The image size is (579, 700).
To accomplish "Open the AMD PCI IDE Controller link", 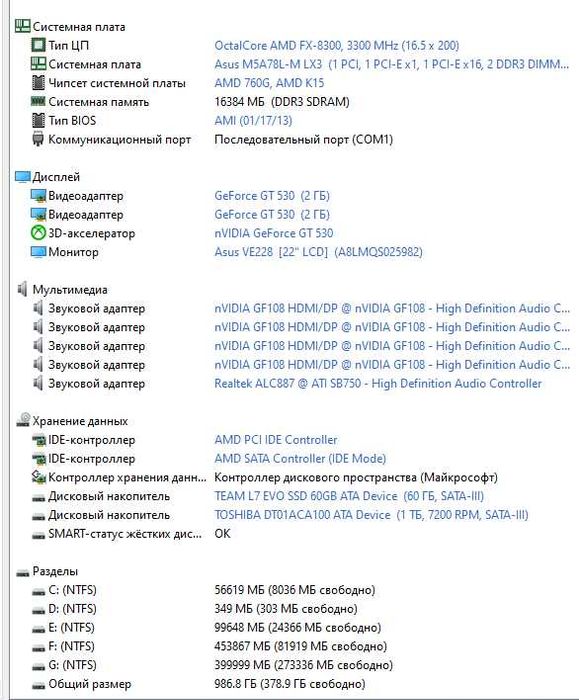I will click(x=276, y=439).
